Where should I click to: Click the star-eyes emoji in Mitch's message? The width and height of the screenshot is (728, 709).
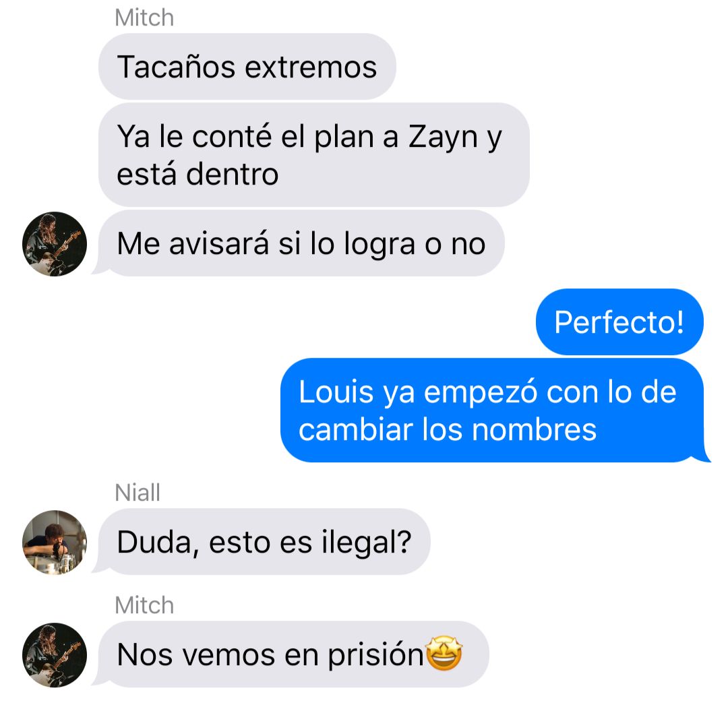(x=444, y=653)
